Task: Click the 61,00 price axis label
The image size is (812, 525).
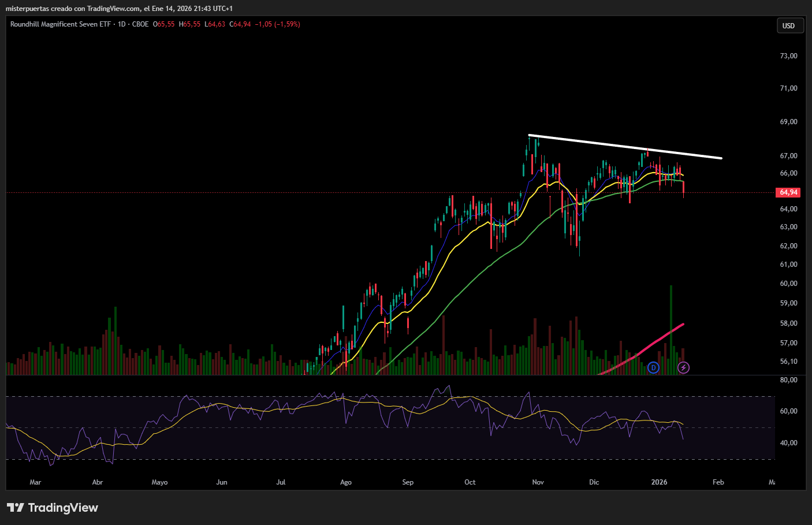Action: 789,265
